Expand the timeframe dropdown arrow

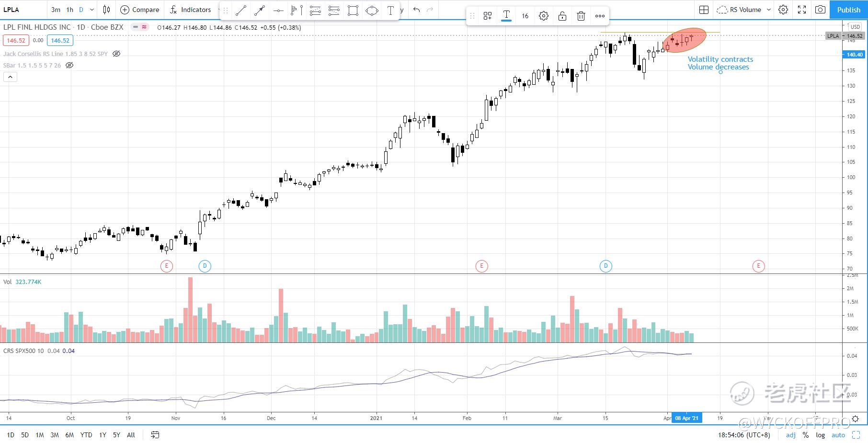92,10
